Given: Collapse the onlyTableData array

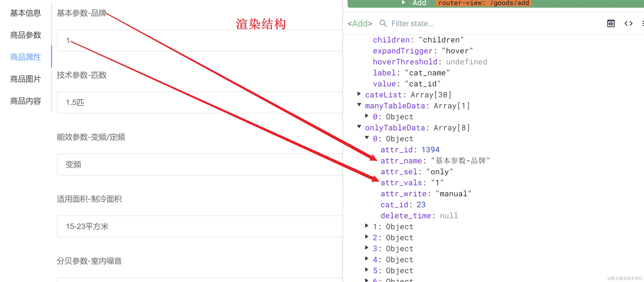Looking at the screenshot, I should [x=359, y=127].
